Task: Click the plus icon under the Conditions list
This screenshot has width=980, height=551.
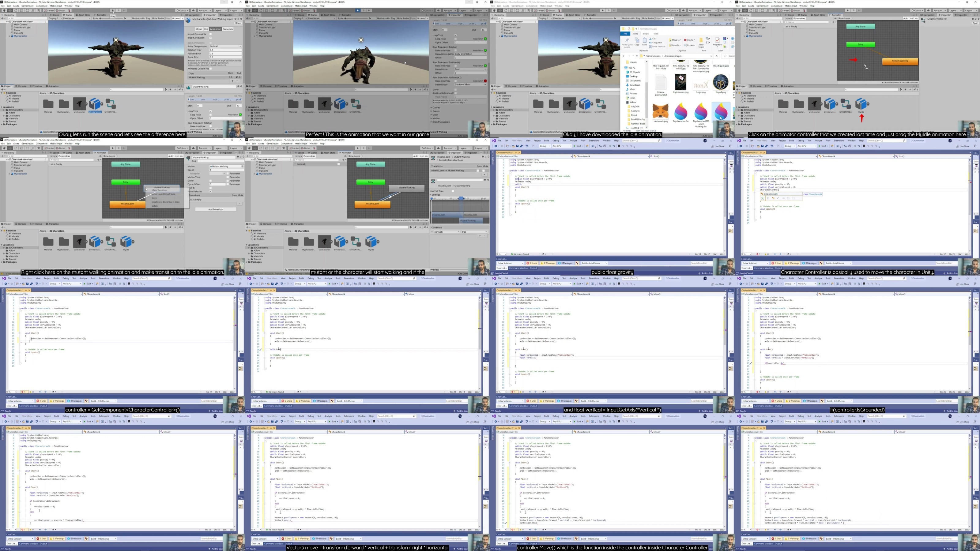Action: pyautogui.click(x=480, y=236)
